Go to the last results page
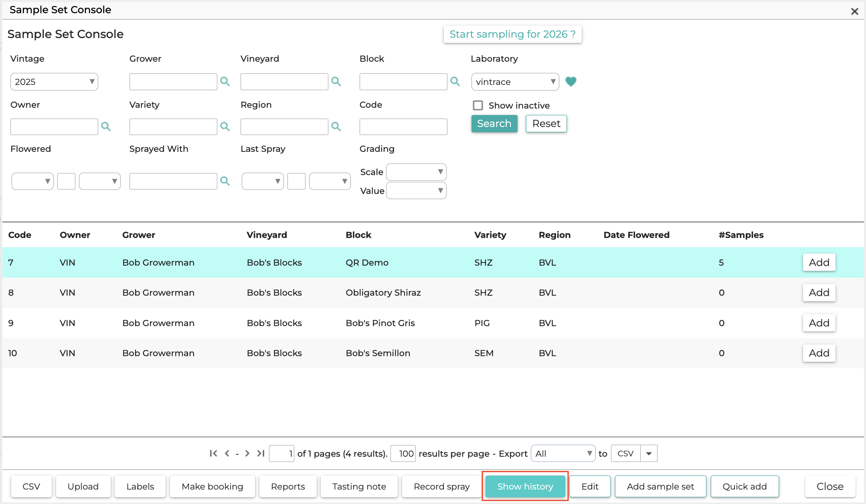The image size is (866, 504). [x=261, y=453]
